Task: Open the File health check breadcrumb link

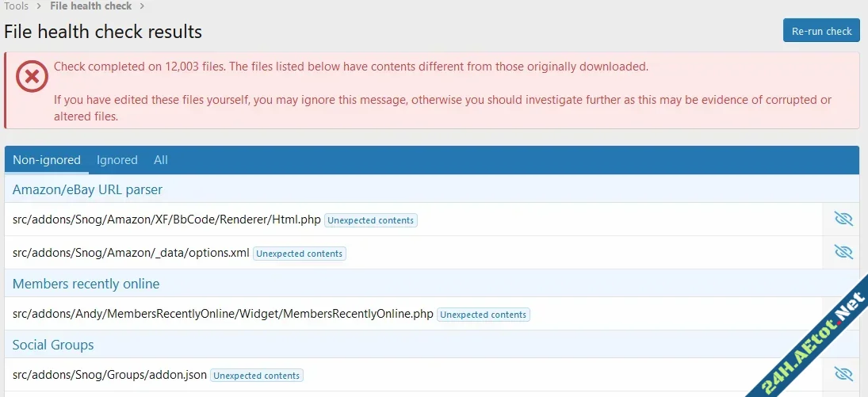Action: point(91,6)
